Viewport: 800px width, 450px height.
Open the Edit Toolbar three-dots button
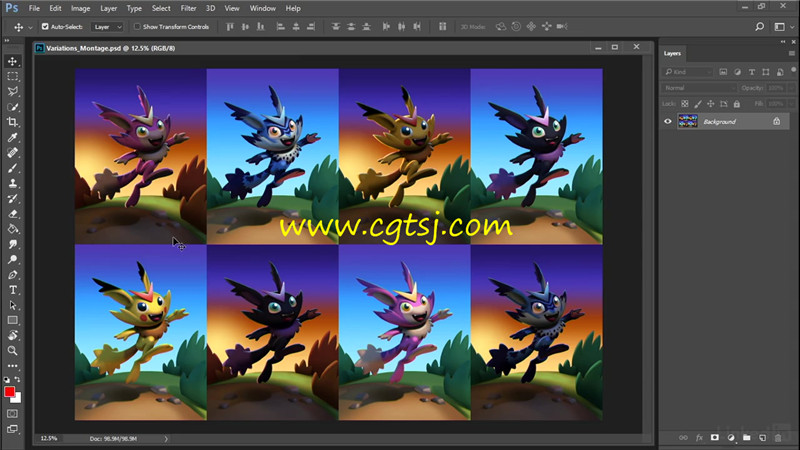[x=12, y=366]
